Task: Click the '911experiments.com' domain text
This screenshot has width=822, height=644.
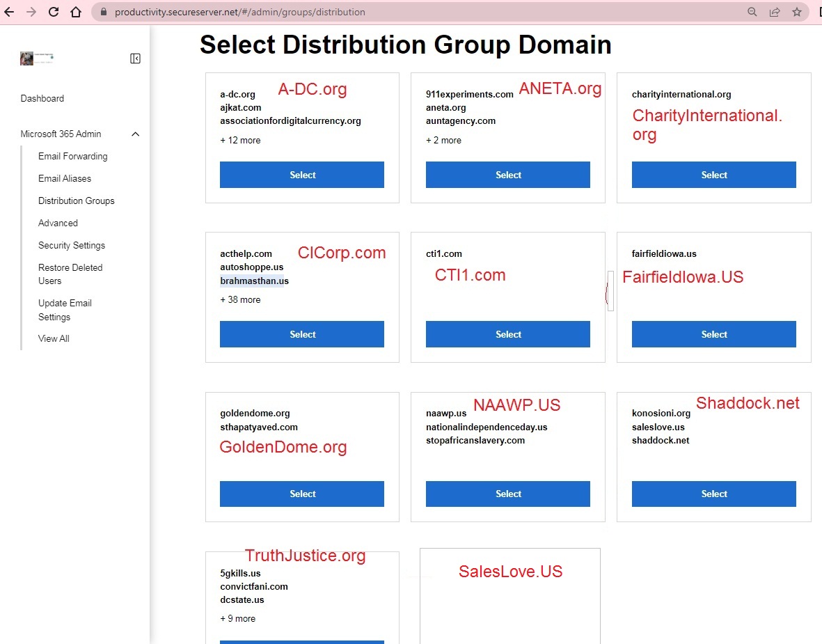Action: point(470,95)
